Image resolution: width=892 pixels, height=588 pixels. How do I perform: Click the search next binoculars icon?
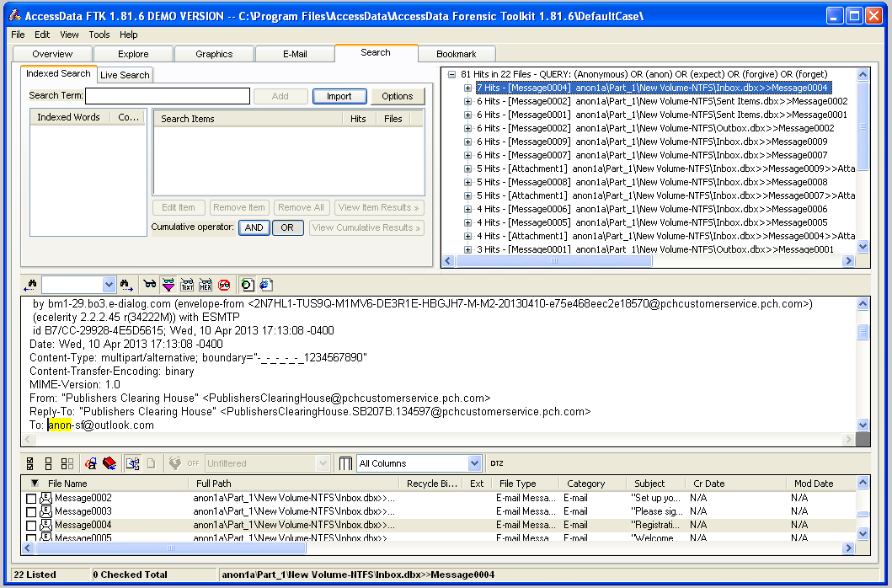click(x=127, y=285)
